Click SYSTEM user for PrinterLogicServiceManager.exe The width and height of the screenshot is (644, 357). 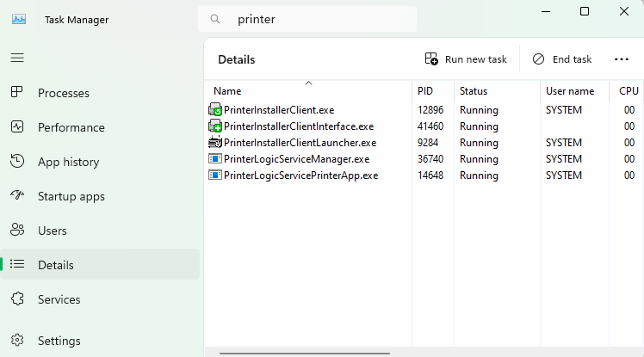click(x=564, y=159)
